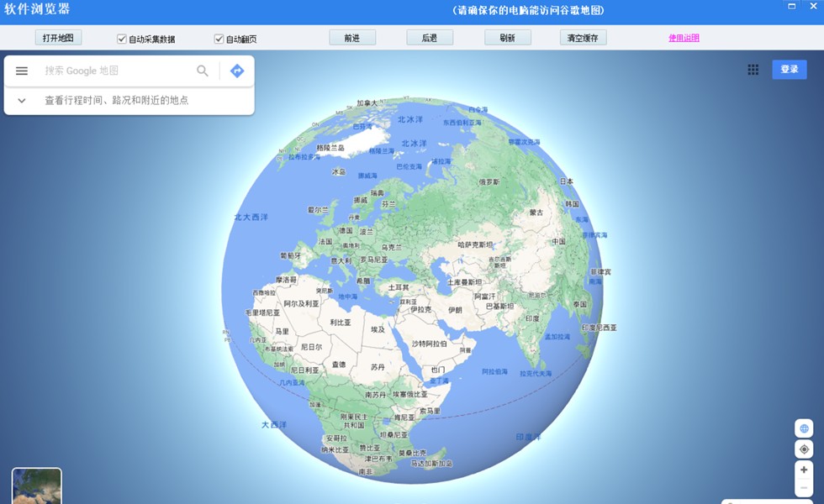Screen dimensions: 824x504
Task: Switch to the satellite layer thumbnail
Action: (37, 486)
